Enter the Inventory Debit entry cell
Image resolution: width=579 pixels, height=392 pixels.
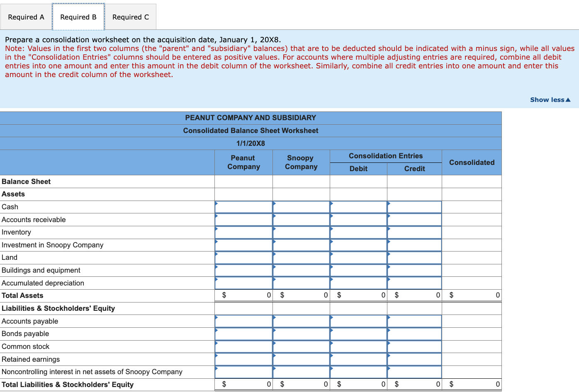(x=358, y=232)
